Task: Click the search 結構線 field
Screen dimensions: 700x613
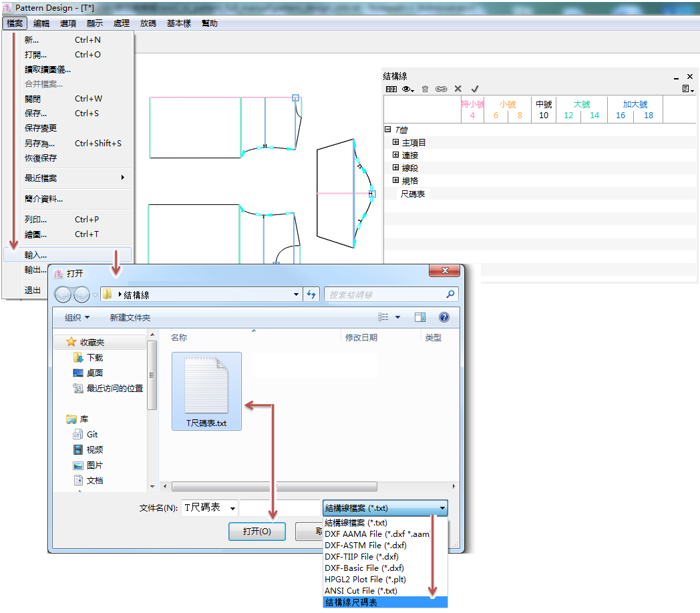Action: click(x=391, y=294)
